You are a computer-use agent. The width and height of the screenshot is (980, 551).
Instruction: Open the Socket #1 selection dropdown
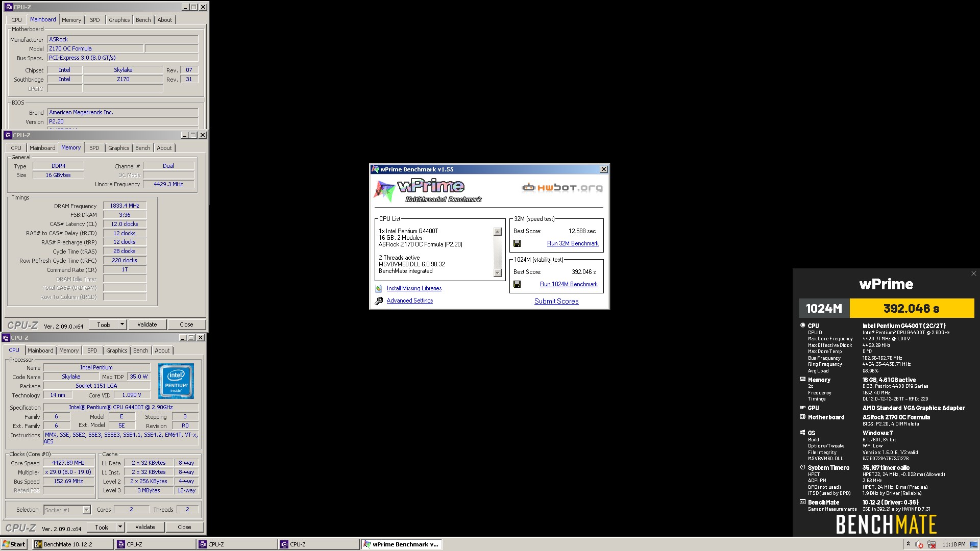tap(86, 510)
